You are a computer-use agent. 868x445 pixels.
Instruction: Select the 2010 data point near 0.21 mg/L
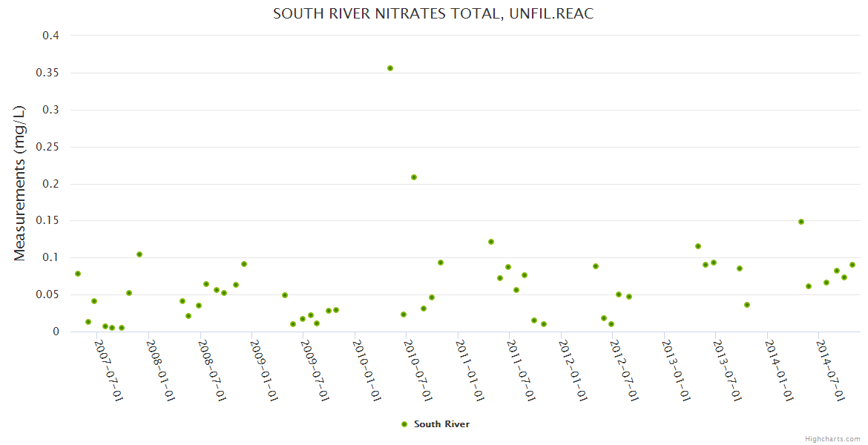(414, 177)
